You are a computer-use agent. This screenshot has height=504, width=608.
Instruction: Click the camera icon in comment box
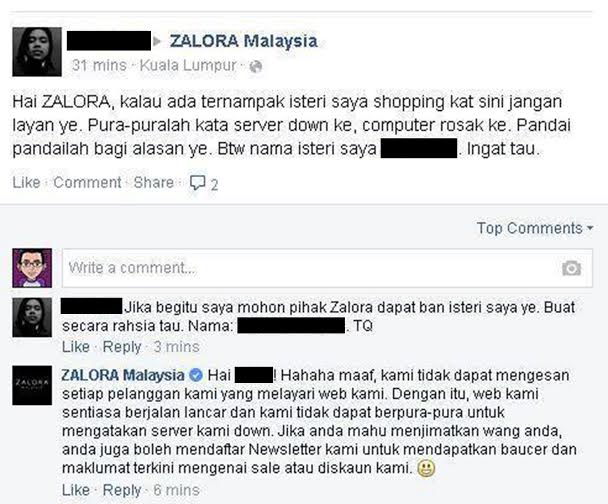pyautogui.click(x=572, y=268)
